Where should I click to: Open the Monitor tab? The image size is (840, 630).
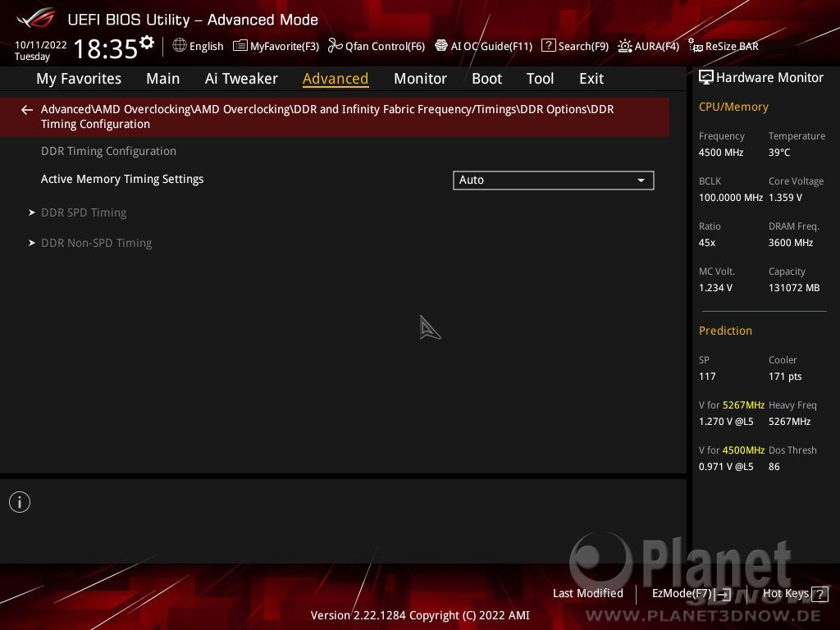(x=420, y=79)
